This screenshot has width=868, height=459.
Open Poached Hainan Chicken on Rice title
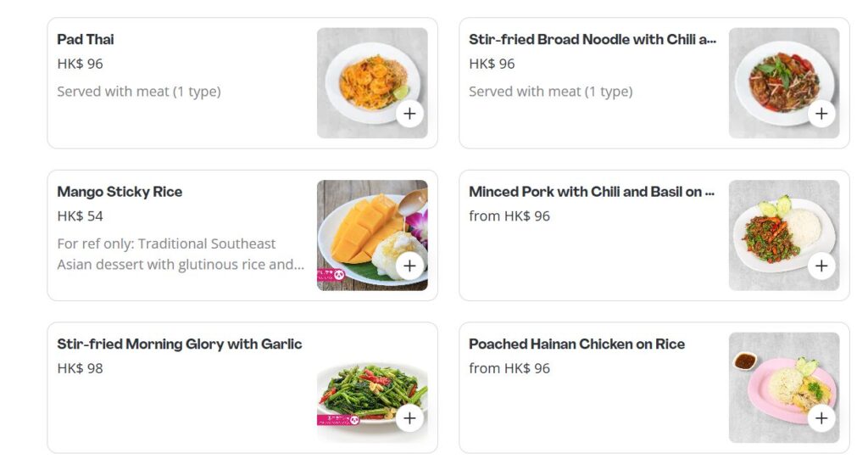tap(576, 344)
